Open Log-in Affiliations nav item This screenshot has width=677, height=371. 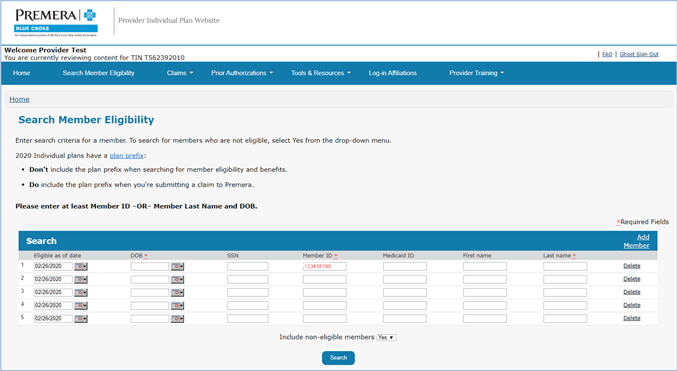tap(392, 73)
